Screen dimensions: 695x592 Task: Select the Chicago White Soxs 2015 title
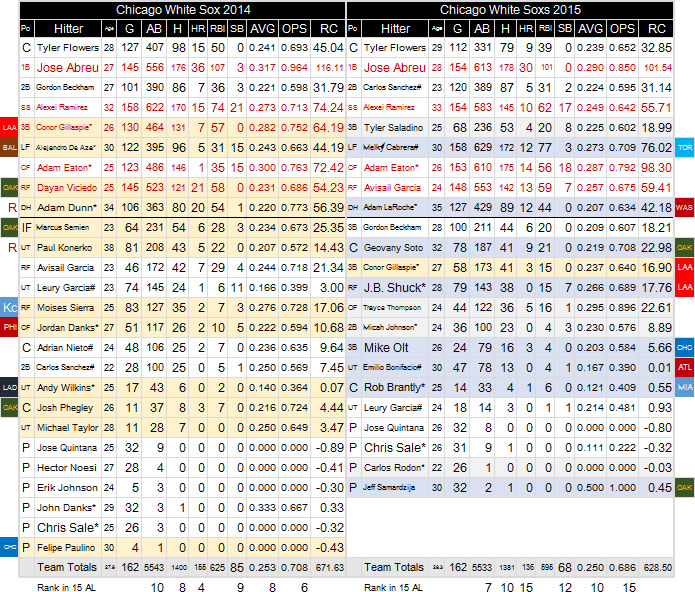(510, 10)
